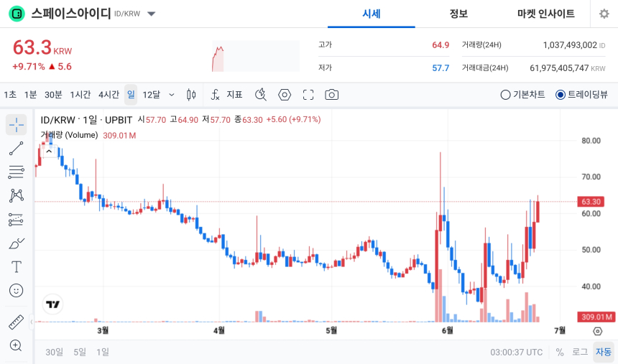Click the 거래량 (Volume) indicator legend
The image size is (618, 364).
[70, 135]
